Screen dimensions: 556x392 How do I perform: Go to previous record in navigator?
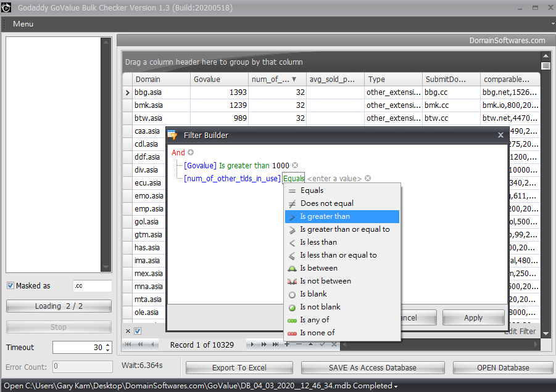tap(153, 344)
